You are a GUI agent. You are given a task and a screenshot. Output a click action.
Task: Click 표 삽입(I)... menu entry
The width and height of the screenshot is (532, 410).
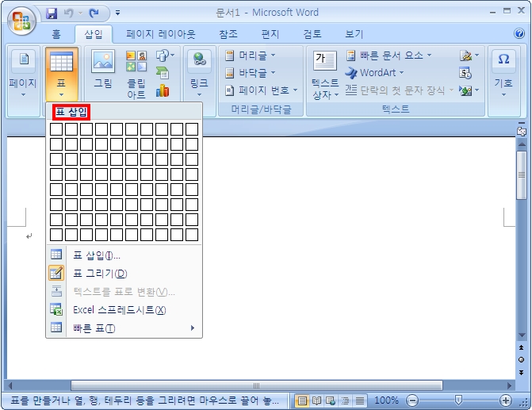[97, 255]
